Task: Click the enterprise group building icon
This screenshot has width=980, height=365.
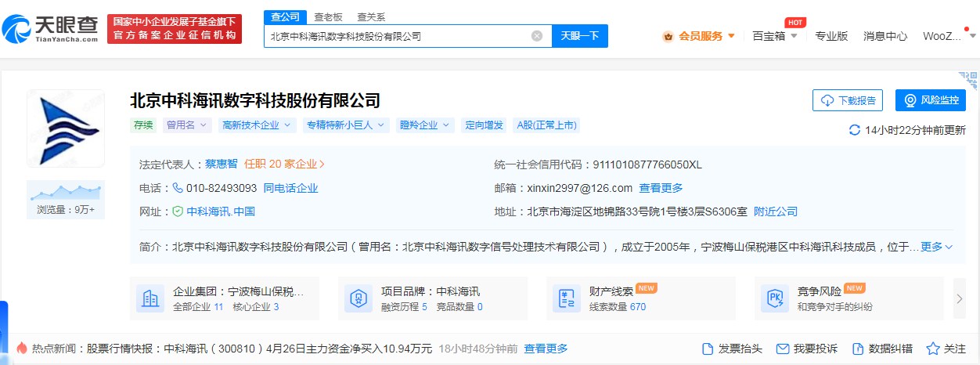Action: [149, 298]
